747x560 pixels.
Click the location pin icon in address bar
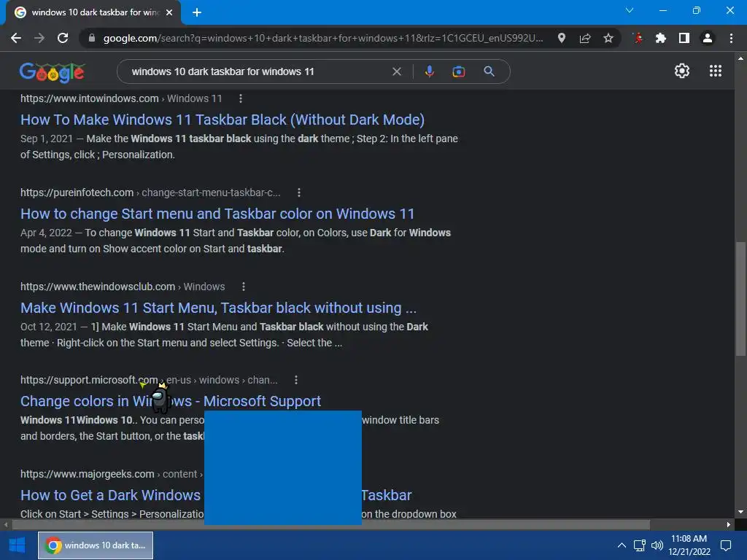[x=562, y=38]
